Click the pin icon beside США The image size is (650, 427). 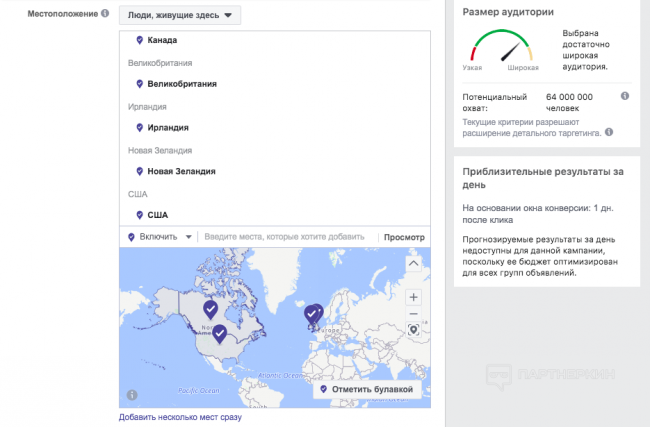(x=139, y=214)
